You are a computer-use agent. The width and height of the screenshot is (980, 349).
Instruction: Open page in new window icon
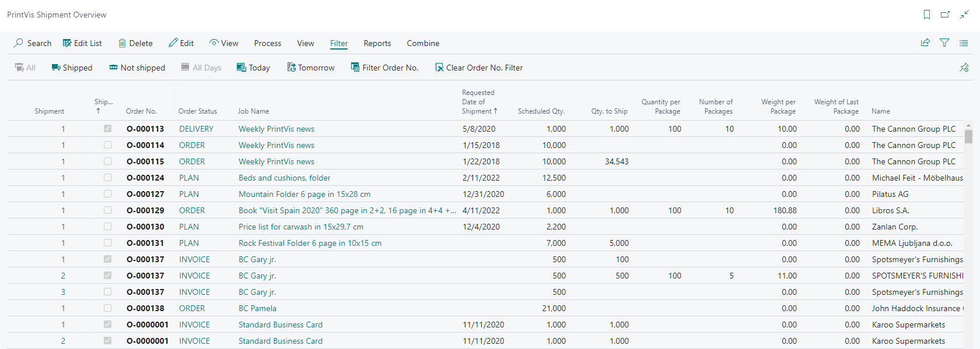click(946, 15)
